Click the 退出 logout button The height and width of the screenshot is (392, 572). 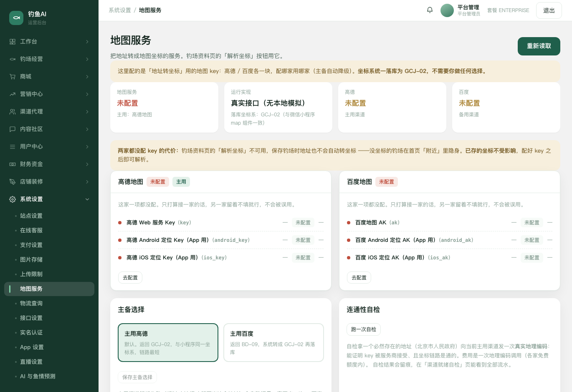(x=549, y=10)
